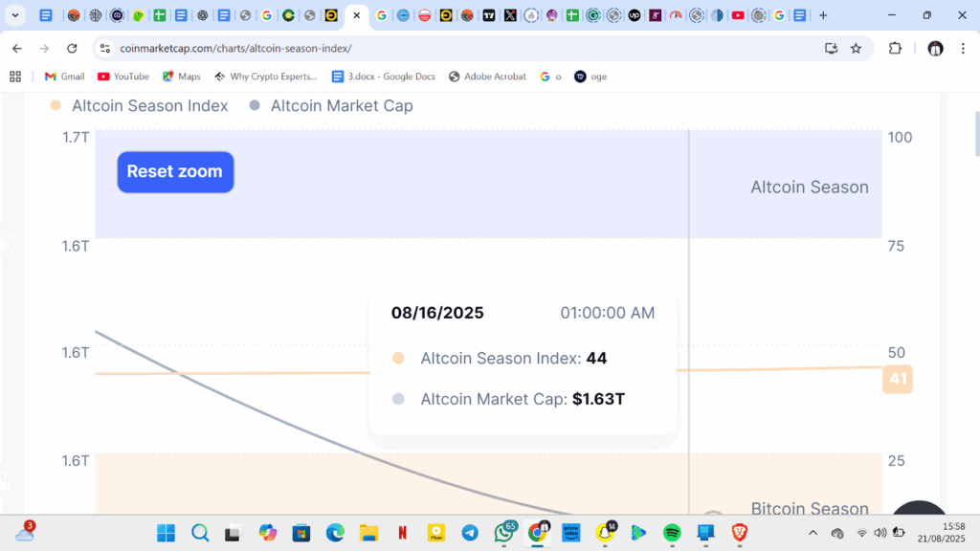Viewport: 980px width, 551px height.
Task: Toggle the Altcoin Market Cap legend series
Action: [331, 106]
